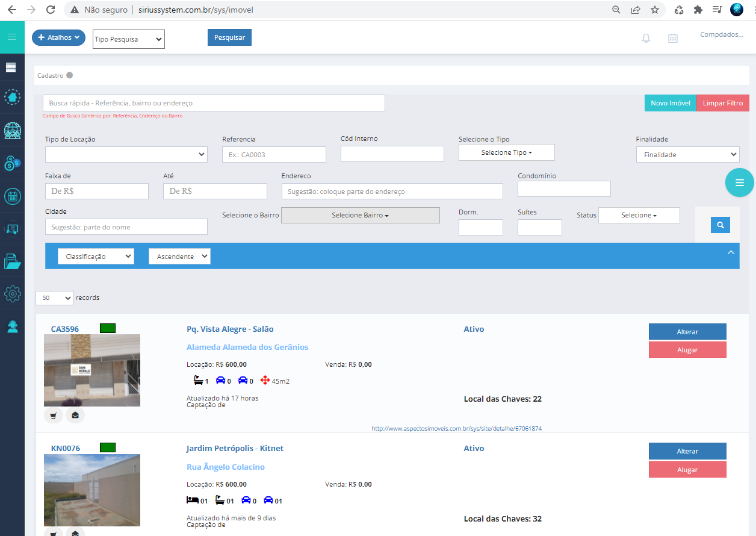Open the support headset sidebar icon

point(12,326)
